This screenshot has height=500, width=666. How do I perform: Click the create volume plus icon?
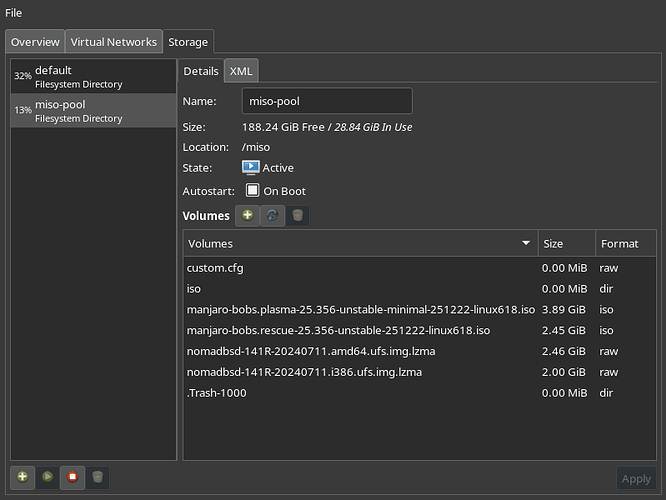coord(247,215)
